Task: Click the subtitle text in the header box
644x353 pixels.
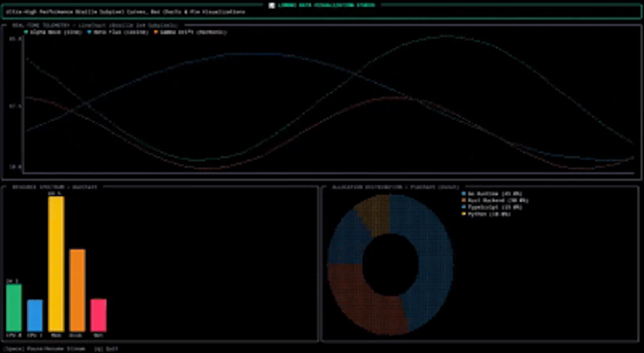Action: click(x=125, y=12)
